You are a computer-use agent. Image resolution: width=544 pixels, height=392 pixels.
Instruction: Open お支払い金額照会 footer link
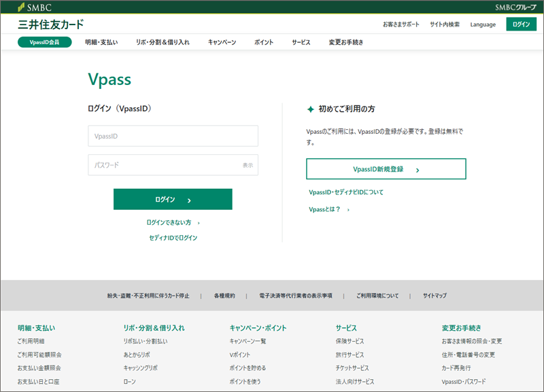coord(39,368)
